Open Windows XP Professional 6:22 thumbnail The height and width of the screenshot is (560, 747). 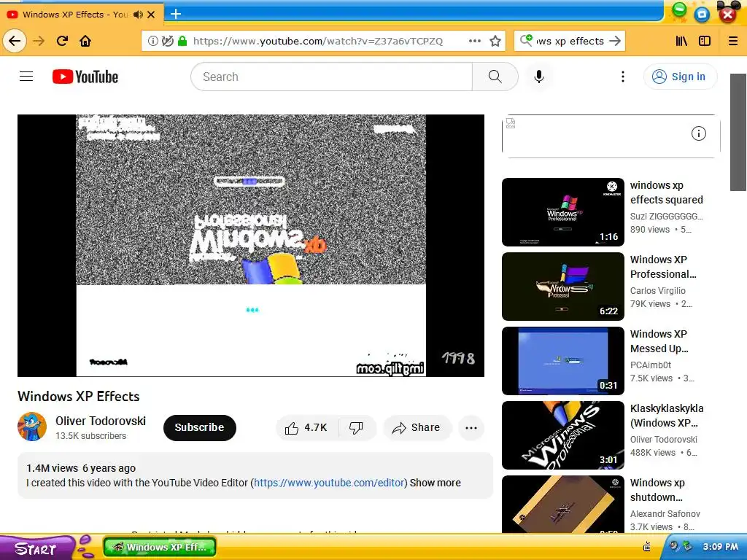click(x=562, y=286)
